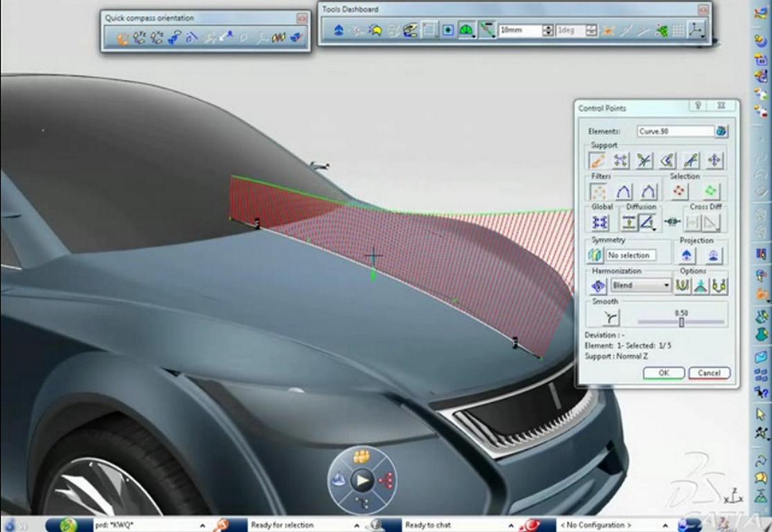Click the middle Options icon

click(701, 285)
